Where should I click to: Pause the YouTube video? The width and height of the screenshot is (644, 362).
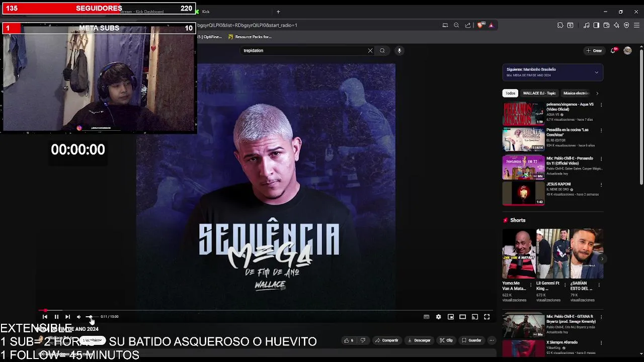[x=56, y=317]
